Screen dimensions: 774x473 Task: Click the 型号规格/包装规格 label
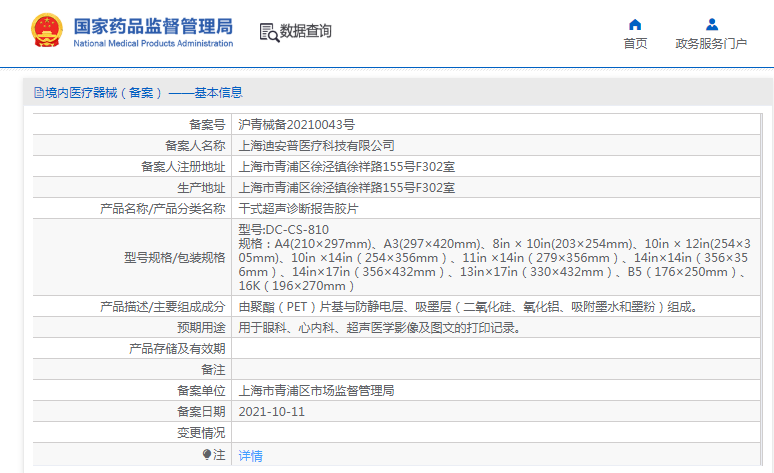point(174,257)
